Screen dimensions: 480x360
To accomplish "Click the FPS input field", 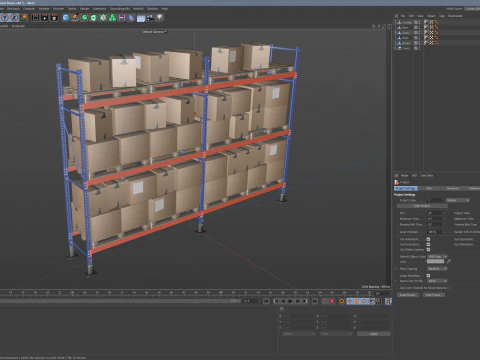I will (435, 213).
